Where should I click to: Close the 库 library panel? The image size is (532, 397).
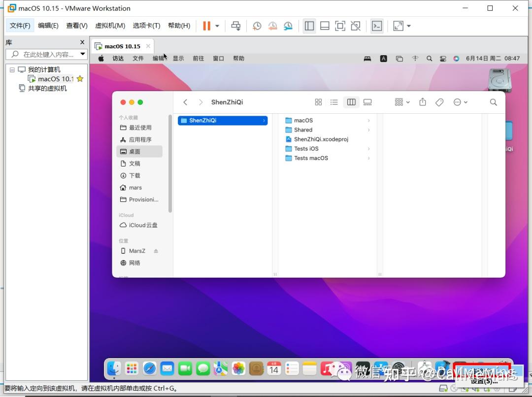pos(82,42)
